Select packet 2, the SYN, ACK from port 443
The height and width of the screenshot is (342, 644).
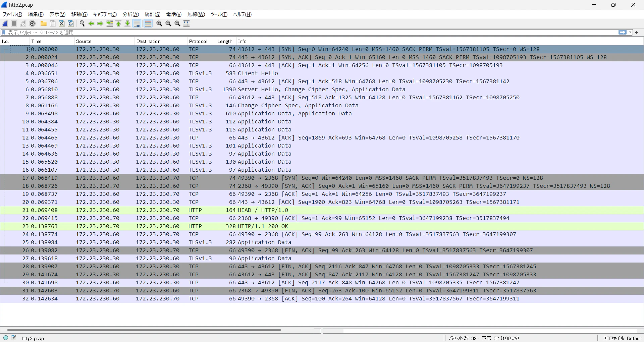tap(322, 57)
